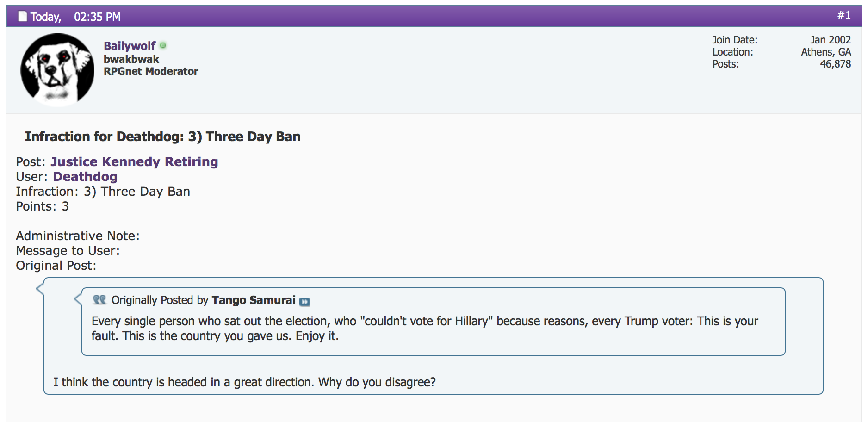868x422 pixels.
Task: Click the 02:35 PM timestamp
Action: 97,17
